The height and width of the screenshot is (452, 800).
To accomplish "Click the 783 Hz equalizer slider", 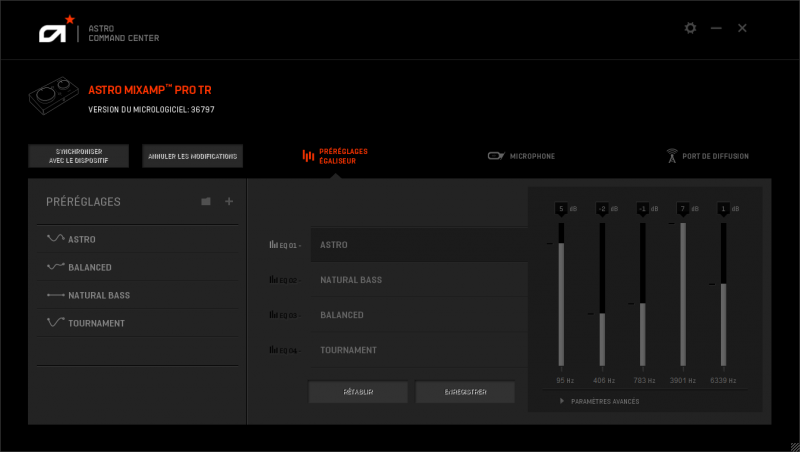I will click(x=642, y=294).
